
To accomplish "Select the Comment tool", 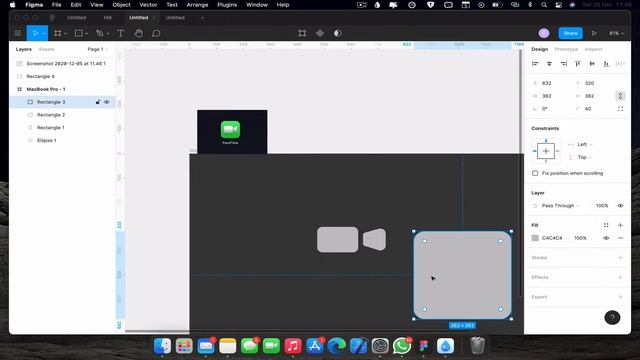I will pos(156,33).
